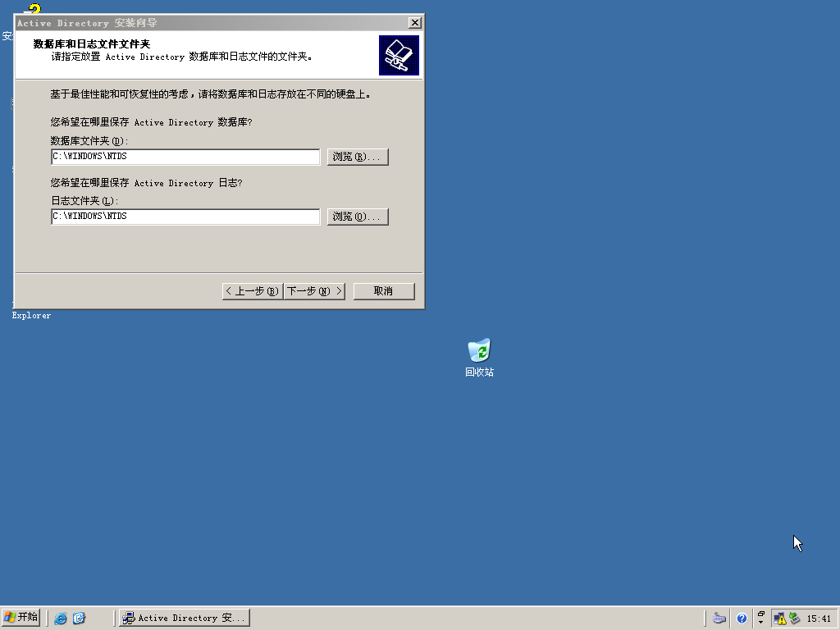Click the 日志文件夹(L) label

[84, 201]
